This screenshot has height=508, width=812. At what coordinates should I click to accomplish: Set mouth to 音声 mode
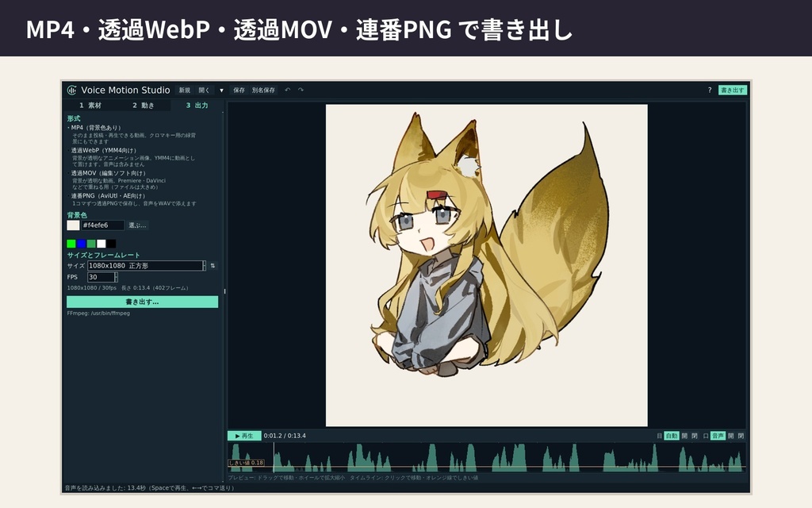pos(718,436)
